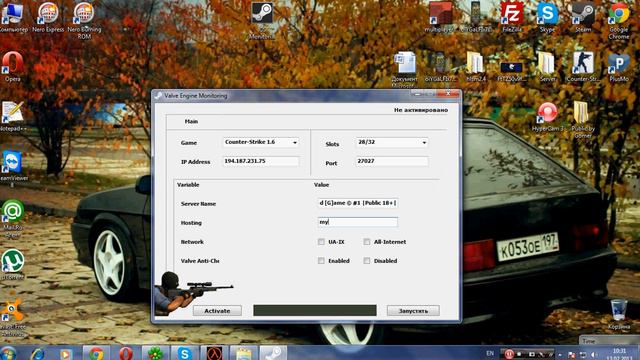
Task: Click the Hosting input field
Action: click(x=358, y=222)
